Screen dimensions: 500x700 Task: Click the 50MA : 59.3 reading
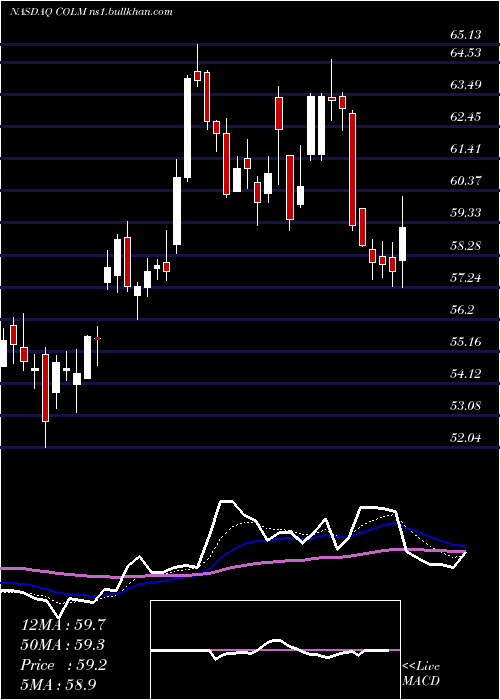[x=64, y=645]
